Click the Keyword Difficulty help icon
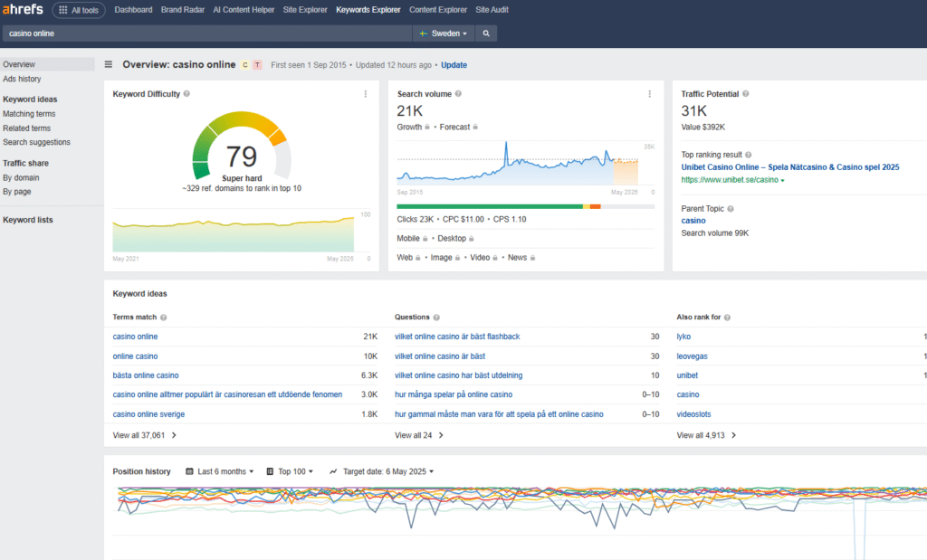Screen dimensions: 927x560 coord(186,94)
